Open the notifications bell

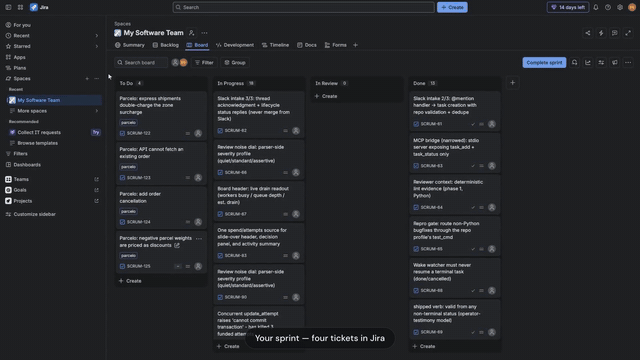pyautogui.click(x=596, y=7)
